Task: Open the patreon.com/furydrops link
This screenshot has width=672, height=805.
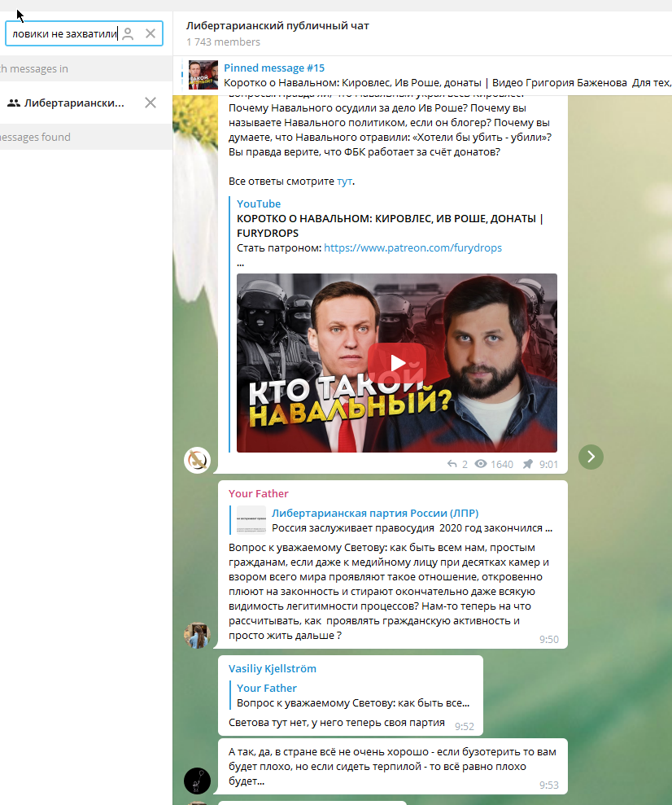Action: 412,248
